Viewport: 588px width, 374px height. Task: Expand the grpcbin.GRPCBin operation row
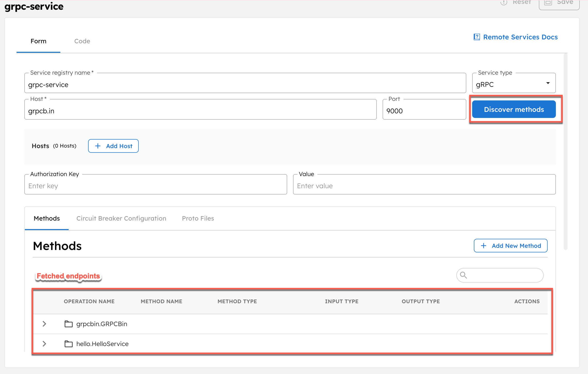click(44, 324)
